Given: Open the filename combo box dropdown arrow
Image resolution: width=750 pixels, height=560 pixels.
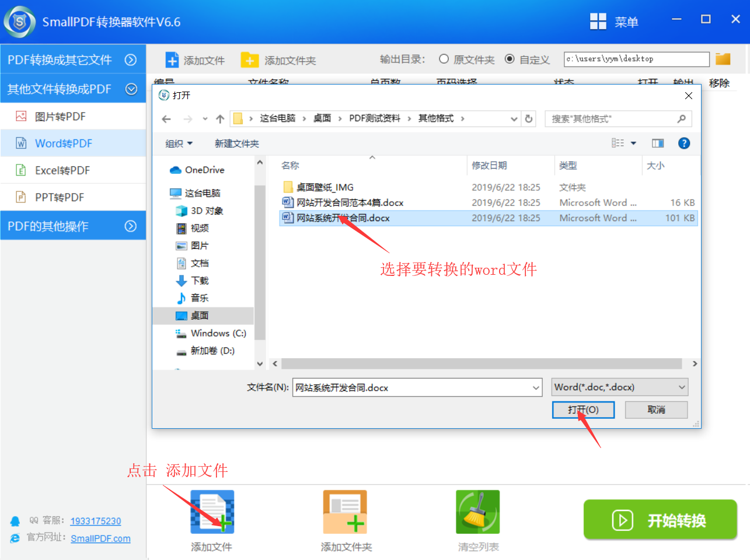Looking at the screenshot, I should [x=536, y=387].
